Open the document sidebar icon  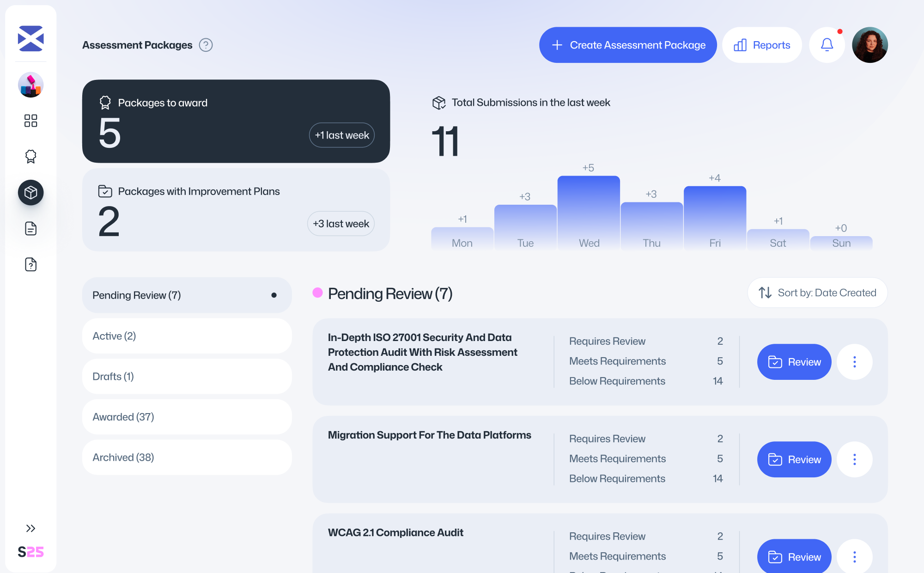30,228
